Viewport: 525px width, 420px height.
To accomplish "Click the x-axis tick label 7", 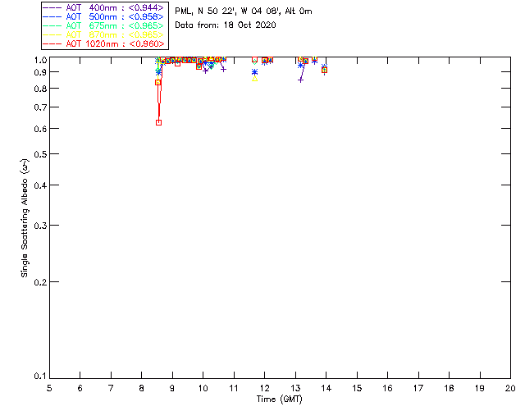I will coord(111,388).
